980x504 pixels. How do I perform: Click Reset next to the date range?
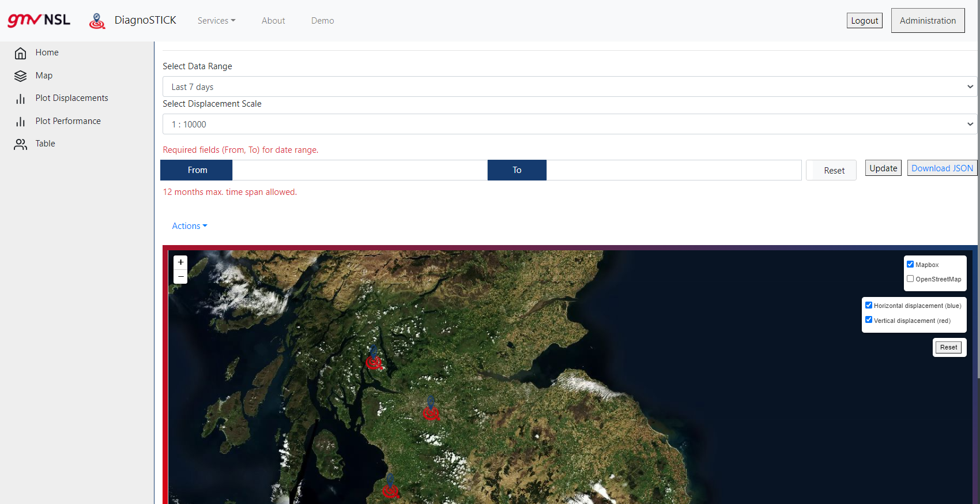click(831, 170)
